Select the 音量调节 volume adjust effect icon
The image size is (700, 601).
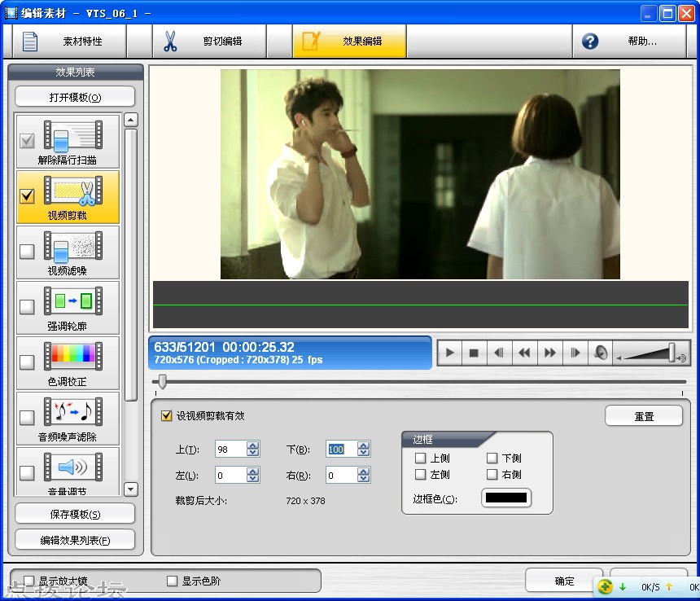tap(73, 467)
